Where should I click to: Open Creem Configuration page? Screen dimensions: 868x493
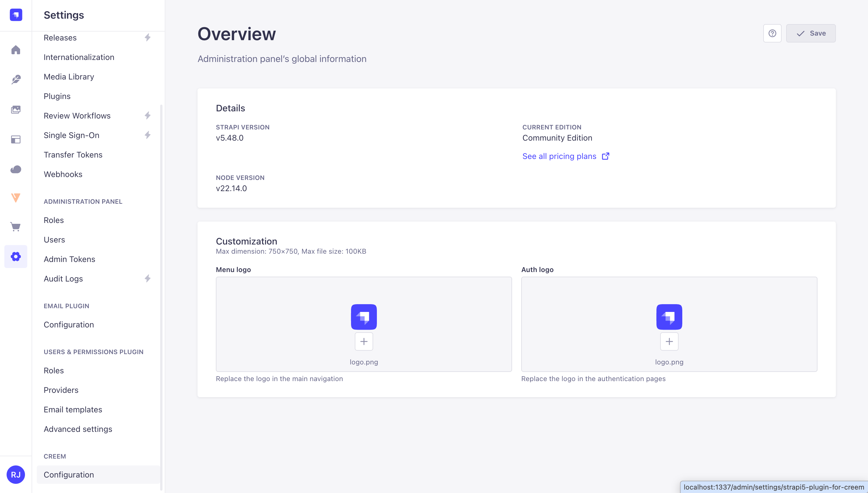(98, 474)
